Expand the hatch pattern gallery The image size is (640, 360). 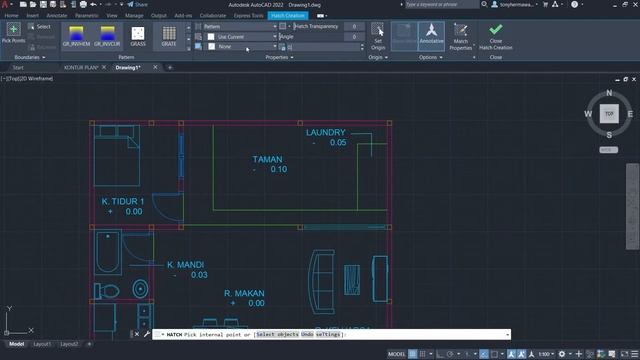[188, 48]
